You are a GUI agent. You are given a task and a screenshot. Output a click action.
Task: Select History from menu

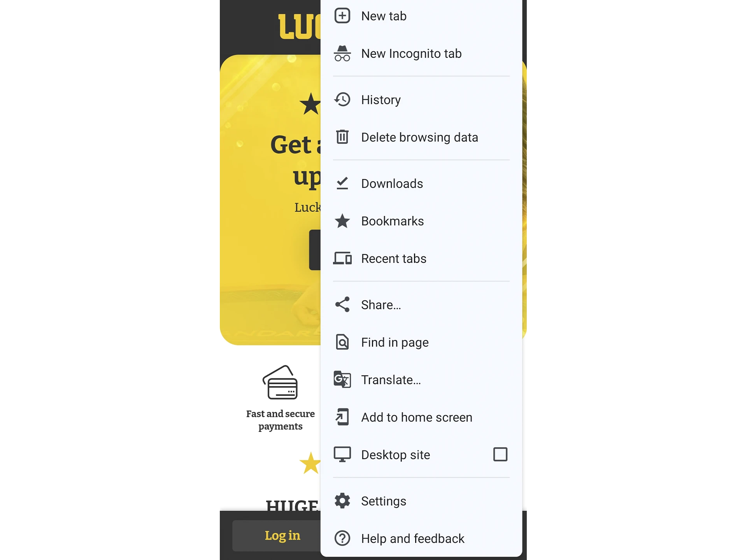[x=381, y=100]
